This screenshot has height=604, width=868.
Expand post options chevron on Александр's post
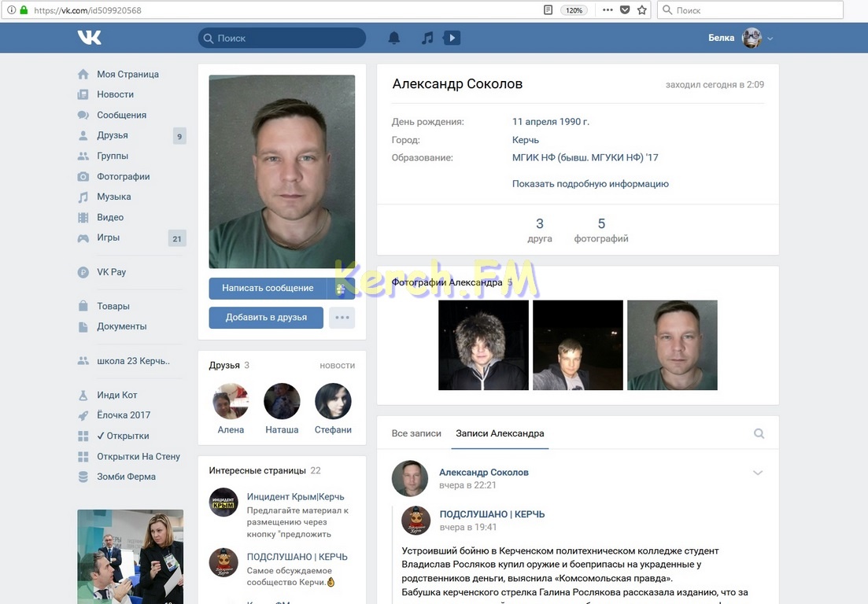coord(758,473)
